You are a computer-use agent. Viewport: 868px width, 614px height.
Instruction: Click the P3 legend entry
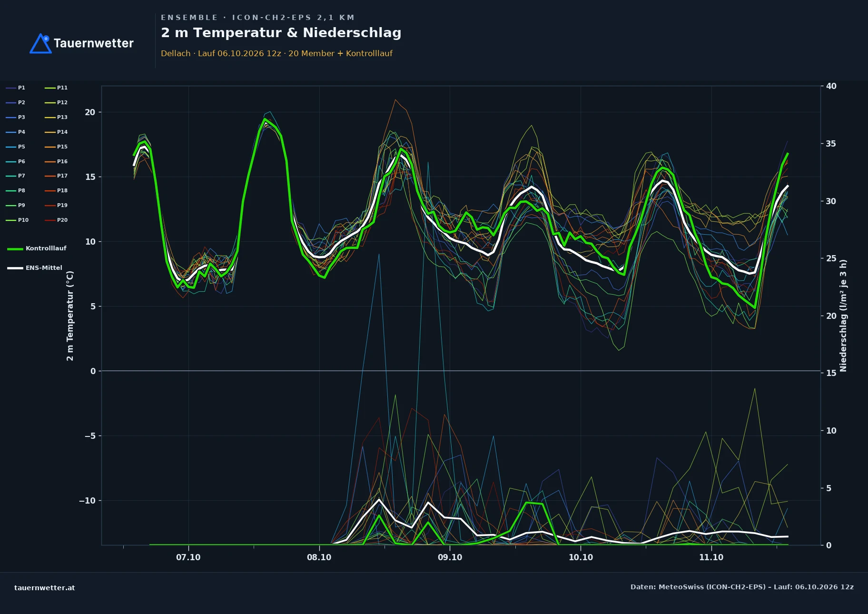(x=16, y=118)
